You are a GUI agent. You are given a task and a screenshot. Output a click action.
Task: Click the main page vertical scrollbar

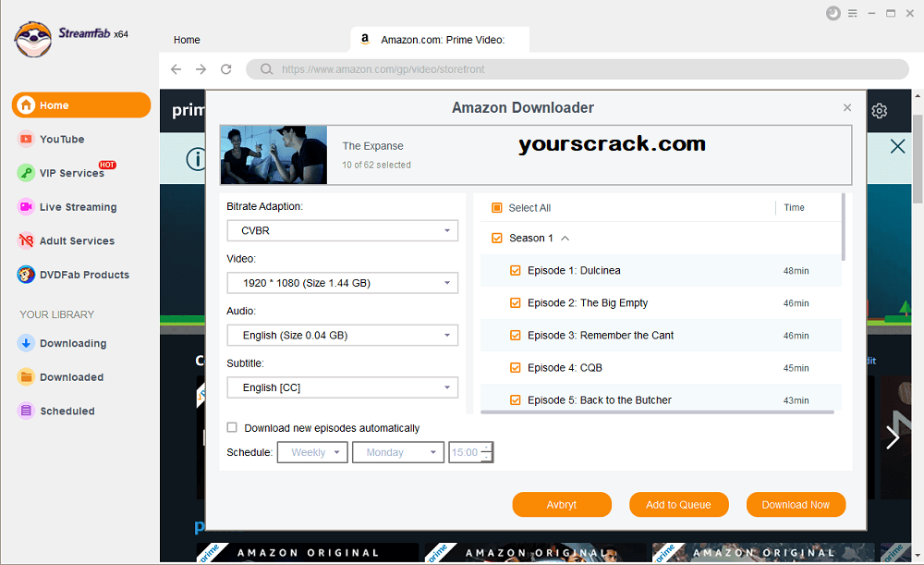[918, 159]
